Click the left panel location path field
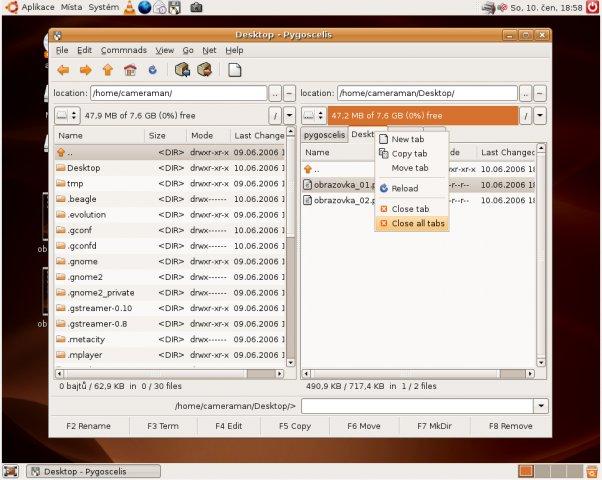The width and height of the screenshot is (602, 480). pos(177,93)
